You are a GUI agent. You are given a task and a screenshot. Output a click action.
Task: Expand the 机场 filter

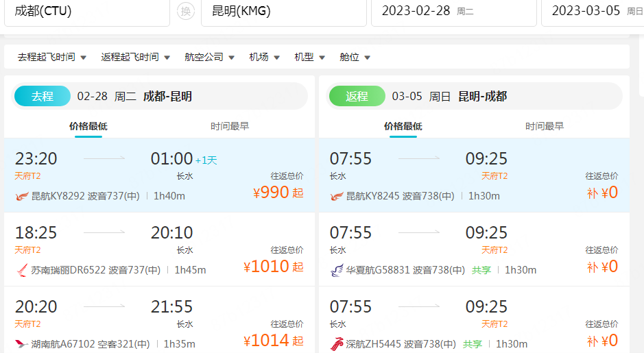click(264, 57)
